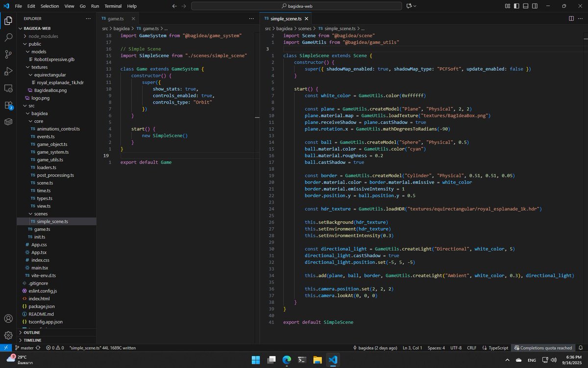Open Terminal from the taskbar
The height and width of the screenshot is (368, 588).
click(302, 360)
